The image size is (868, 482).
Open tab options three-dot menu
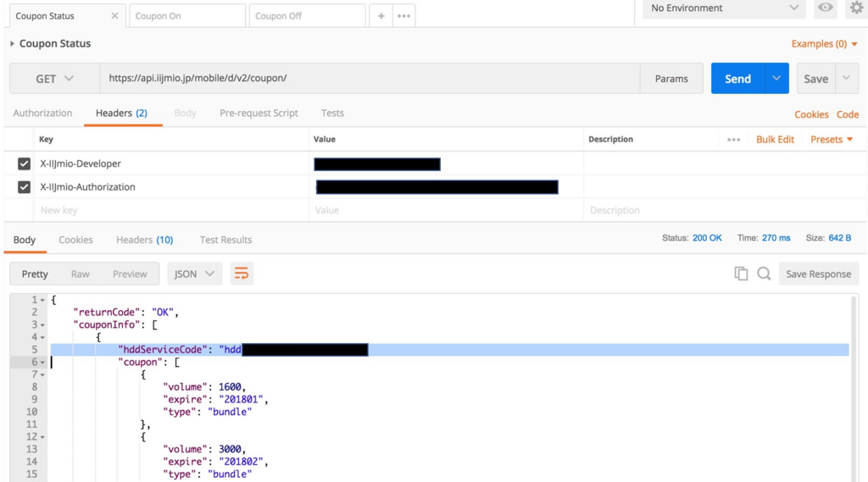pos(404,15)
